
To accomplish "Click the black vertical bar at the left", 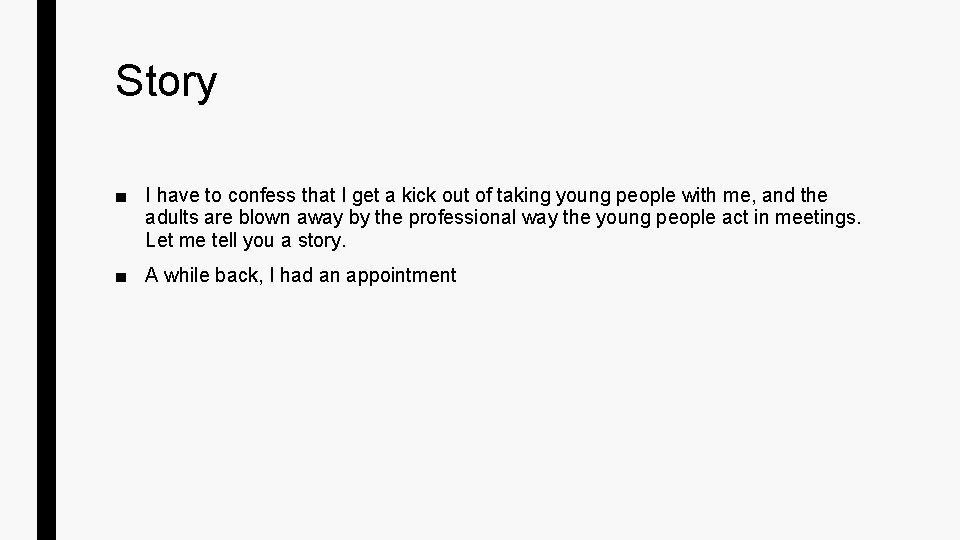I will click(47, 270).
